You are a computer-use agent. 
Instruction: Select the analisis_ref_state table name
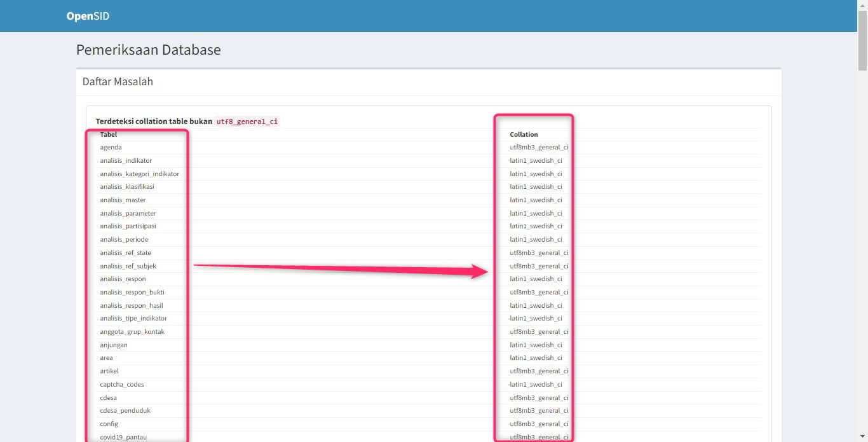point(125,252)
